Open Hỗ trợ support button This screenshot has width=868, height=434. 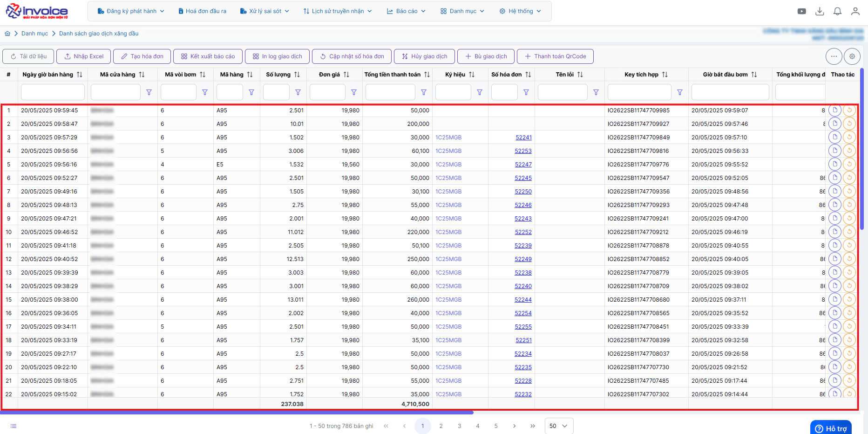tap(831, 428)
